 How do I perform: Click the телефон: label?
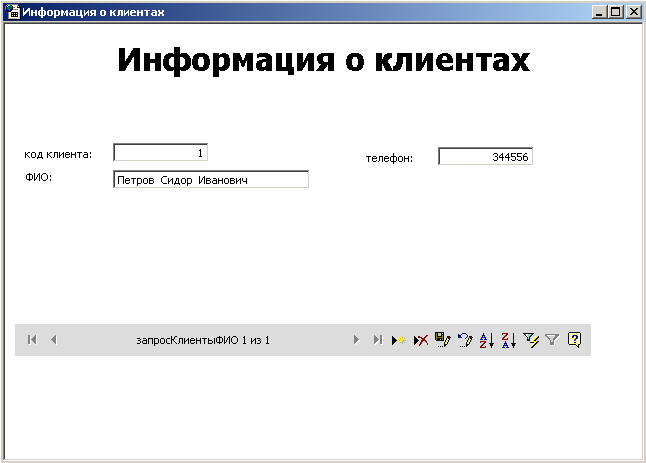coord(389,158)
